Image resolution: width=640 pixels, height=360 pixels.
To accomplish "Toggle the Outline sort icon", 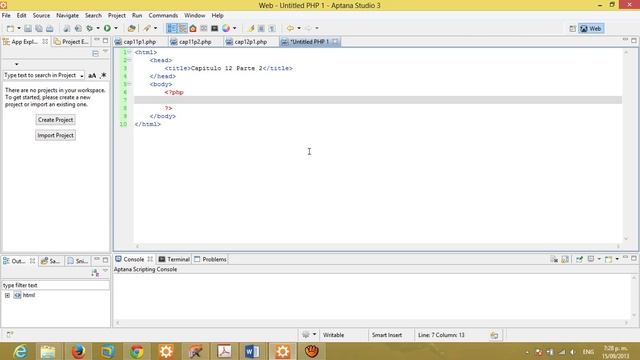I will point(95,273).
